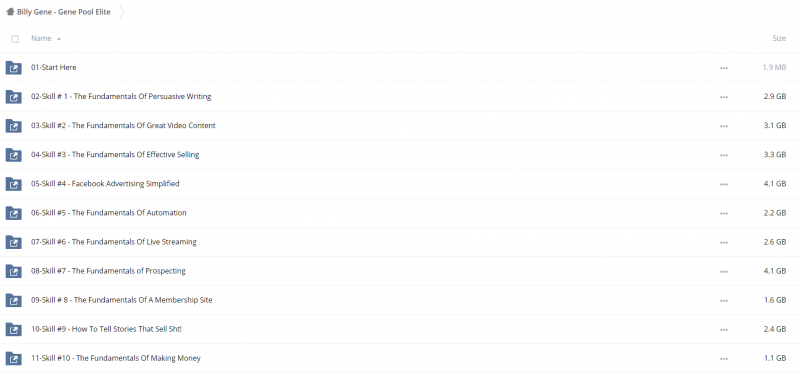Click the home icon in the breadcrumb
The height and width of the screenshot is (373, 800).
pyautogui.click(x=10, y=12)
